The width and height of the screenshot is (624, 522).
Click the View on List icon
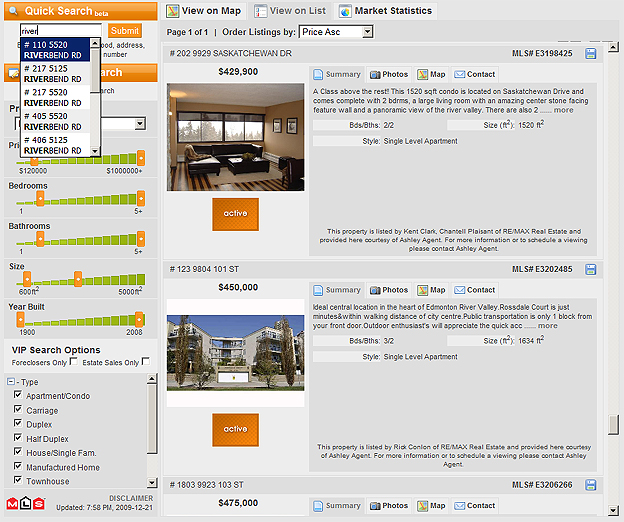(261, 11)
